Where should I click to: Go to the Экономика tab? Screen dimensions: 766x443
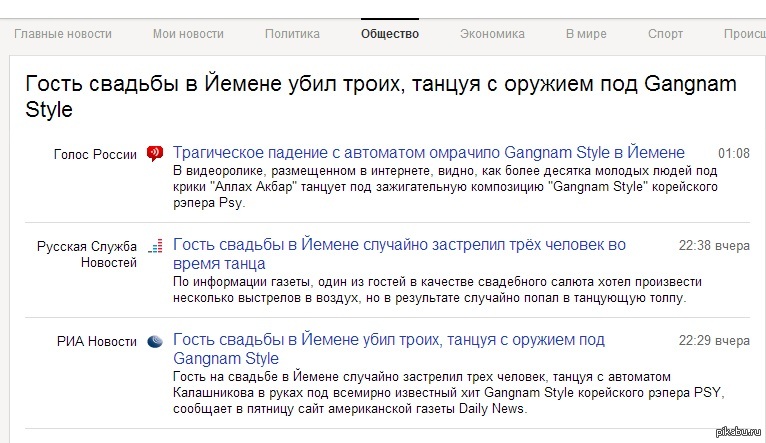492,33
